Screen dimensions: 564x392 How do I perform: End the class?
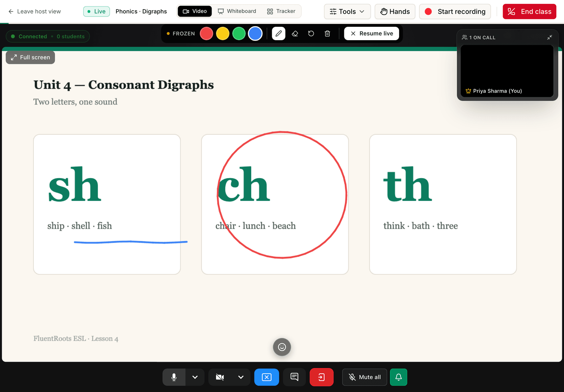[529, 12]
